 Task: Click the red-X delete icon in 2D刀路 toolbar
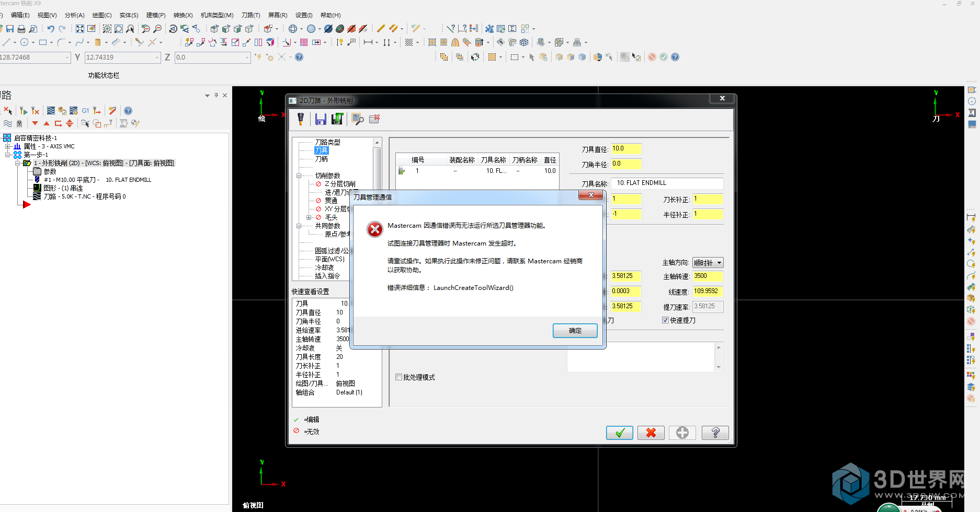pyautogui.click(x=374, y=119)
